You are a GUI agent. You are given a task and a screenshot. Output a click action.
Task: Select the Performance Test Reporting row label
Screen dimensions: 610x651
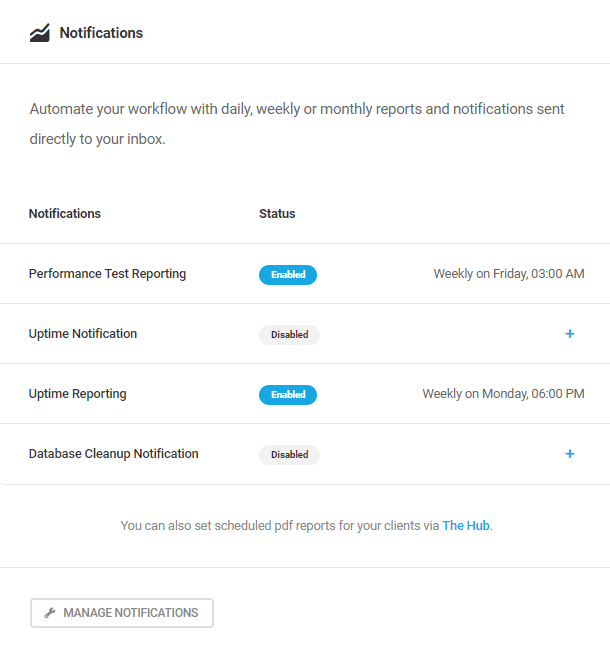pos(107,274)
